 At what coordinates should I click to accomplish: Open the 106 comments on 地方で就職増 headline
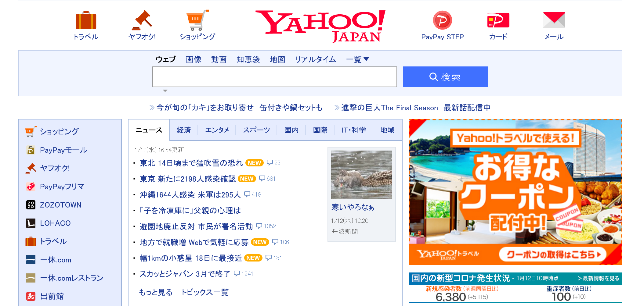[x=280, y=242]
